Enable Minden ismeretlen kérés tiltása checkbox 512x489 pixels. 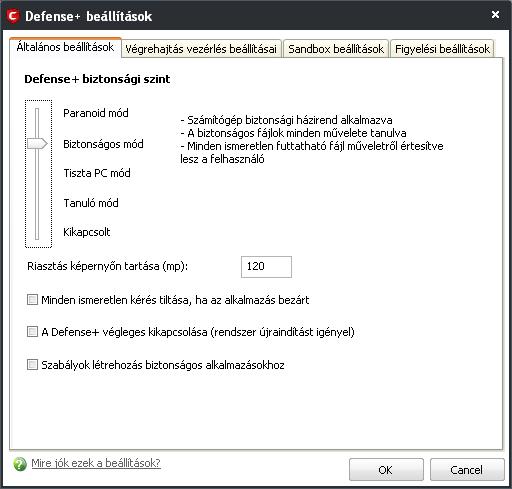coord(32,300)
